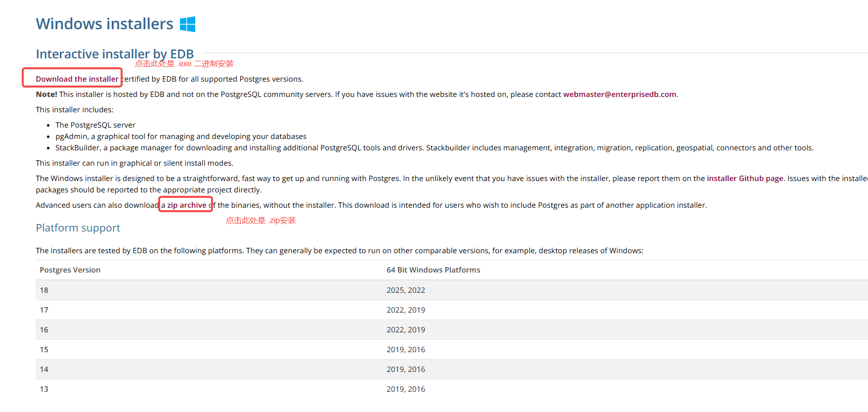Click the 'graphical or silent install modes' sentence
Screen dimensions: 868x412
click(134, 163)
